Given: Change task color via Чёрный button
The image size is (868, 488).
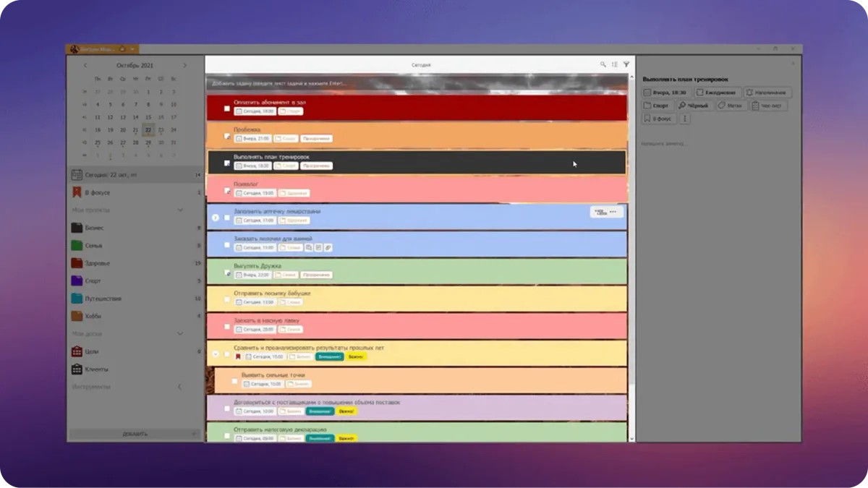Looking at the screenshot, I should pos(693,106).
